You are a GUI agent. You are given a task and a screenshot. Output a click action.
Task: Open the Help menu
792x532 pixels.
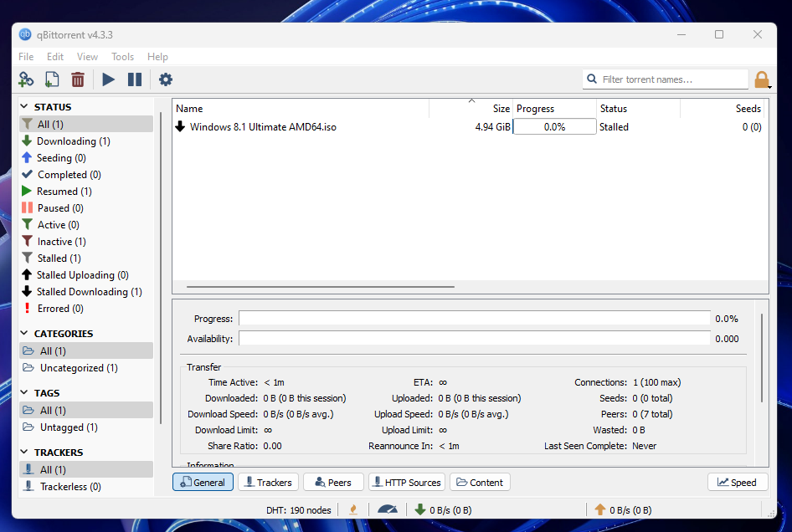[157, 57]
